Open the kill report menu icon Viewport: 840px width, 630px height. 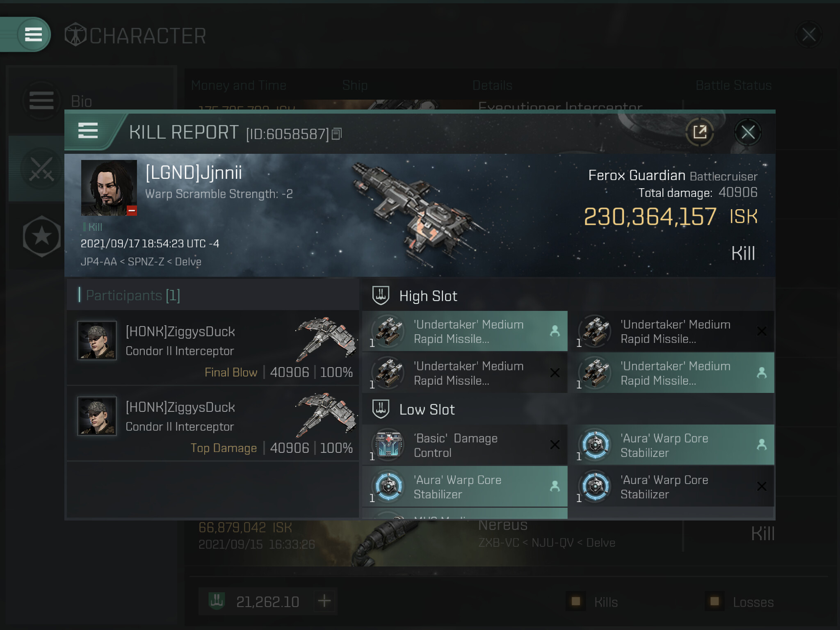pos(88,131)
